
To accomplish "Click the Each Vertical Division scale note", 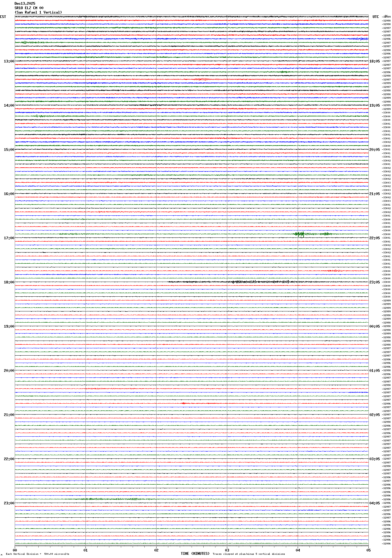I will click(x=37, y=554).
